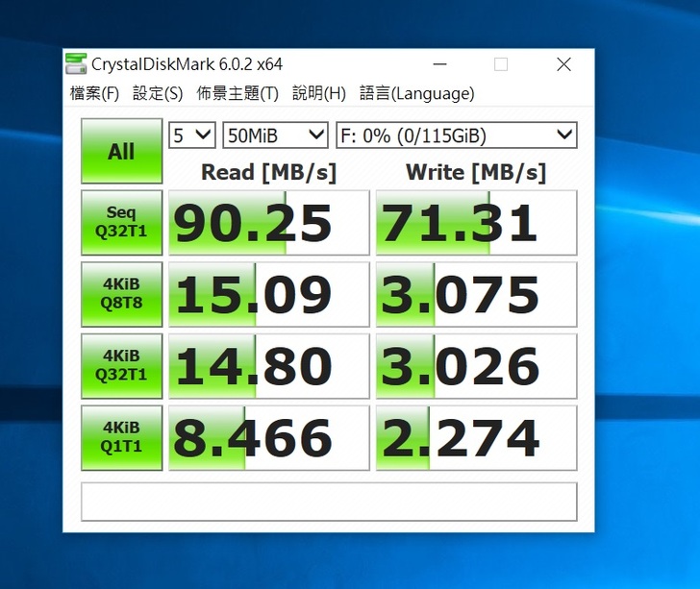Start the 4KiB Q8T8 test
Screen dimensions: 700x589
tap(121, 294)
